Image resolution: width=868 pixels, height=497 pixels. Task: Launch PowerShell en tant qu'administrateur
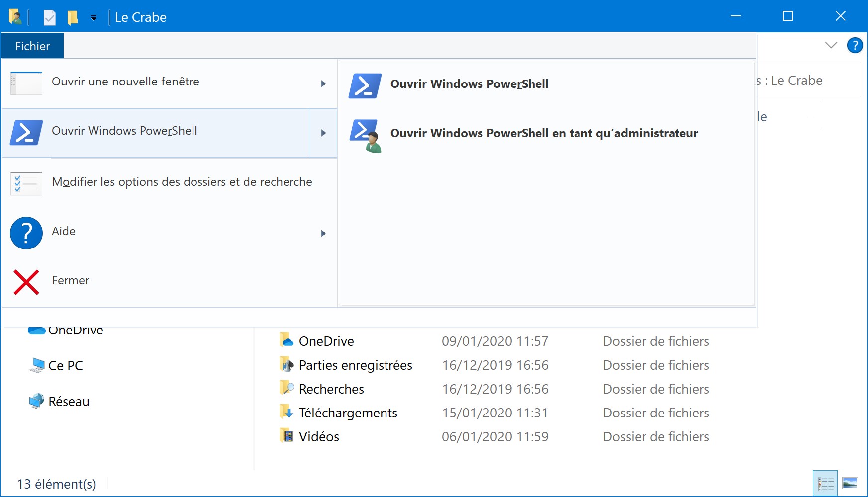(546, 134)
